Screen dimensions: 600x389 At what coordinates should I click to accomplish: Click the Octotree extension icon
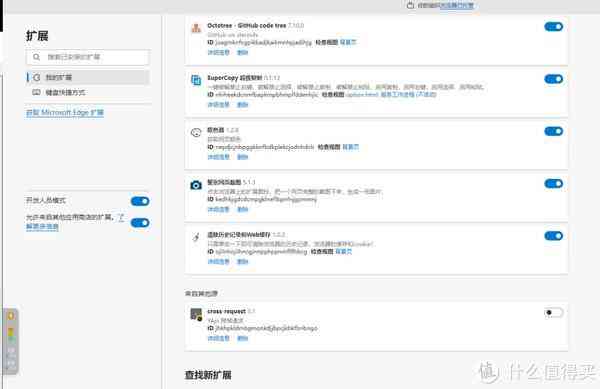coord(196,28)
